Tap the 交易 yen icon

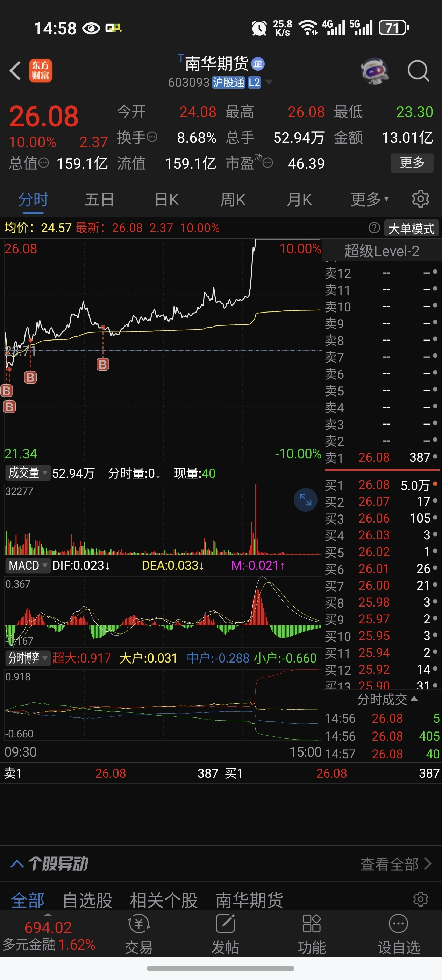(x=139, y=924)
